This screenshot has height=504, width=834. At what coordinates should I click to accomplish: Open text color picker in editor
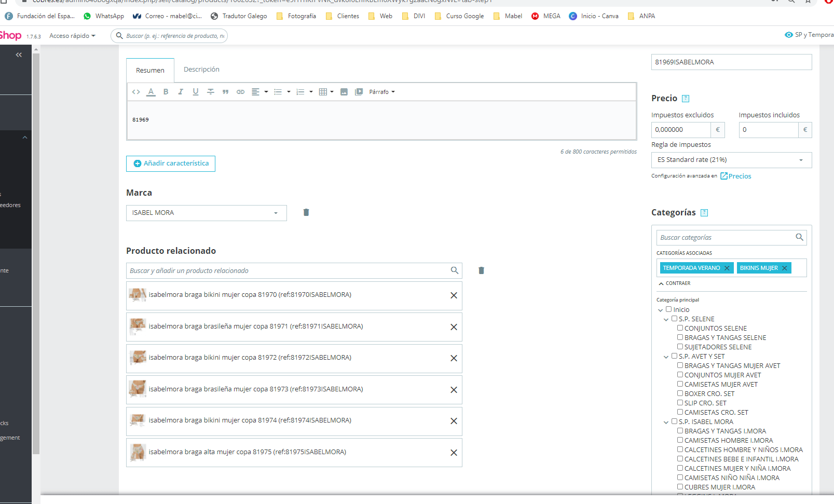151,92
